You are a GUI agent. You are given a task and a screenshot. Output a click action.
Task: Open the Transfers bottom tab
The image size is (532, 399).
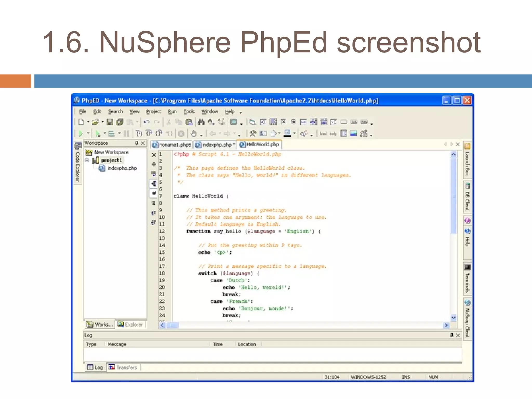123,367
